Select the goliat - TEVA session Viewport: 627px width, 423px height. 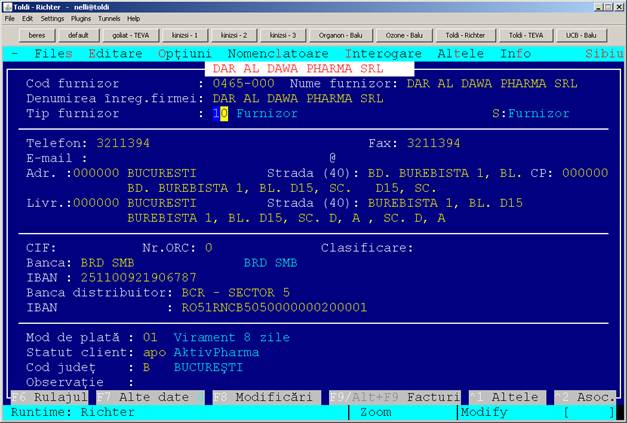(130, 35)
